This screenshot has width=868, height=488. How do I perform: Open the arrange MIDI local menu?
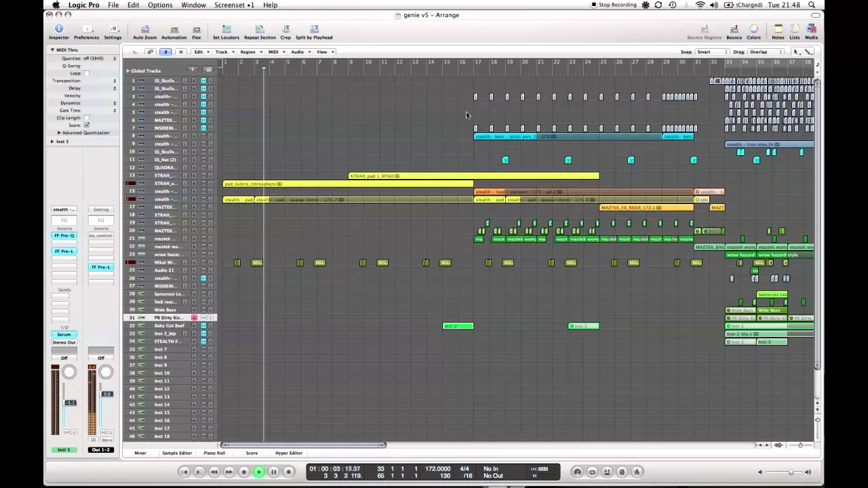(x=275, y=52)
